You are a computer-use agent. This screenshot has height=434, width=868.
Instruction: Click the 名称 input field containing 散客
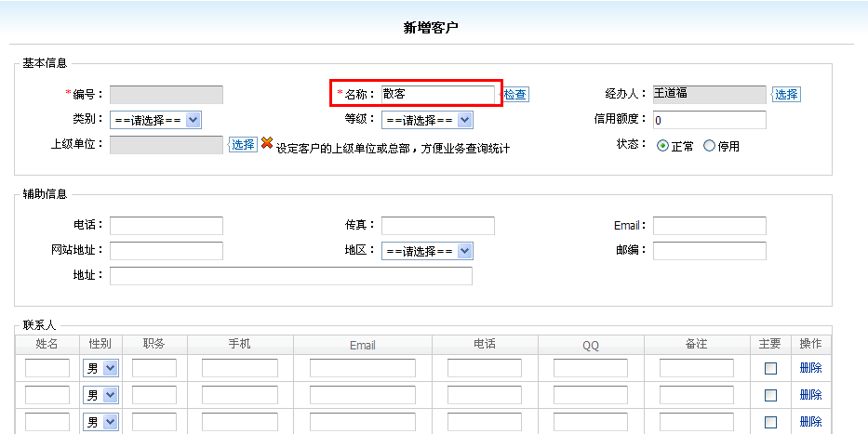point(437,94)
